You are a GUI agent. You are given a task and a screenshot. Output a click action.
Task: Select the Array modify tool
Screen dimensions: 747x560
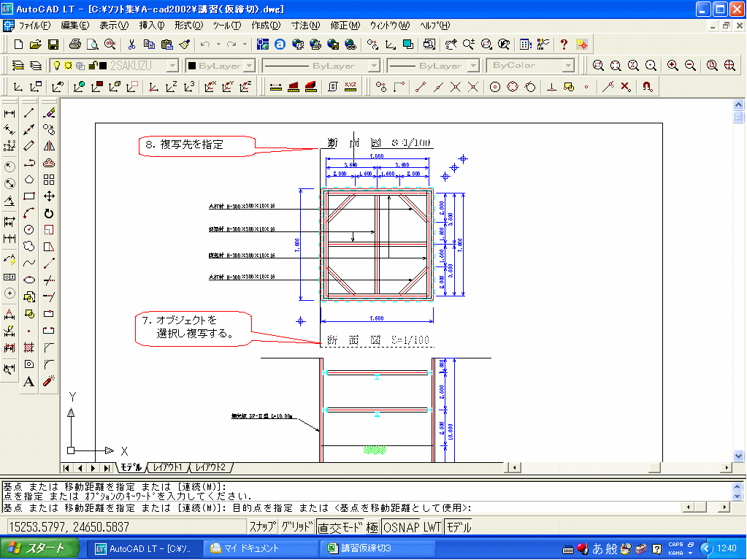coord(49,180)
